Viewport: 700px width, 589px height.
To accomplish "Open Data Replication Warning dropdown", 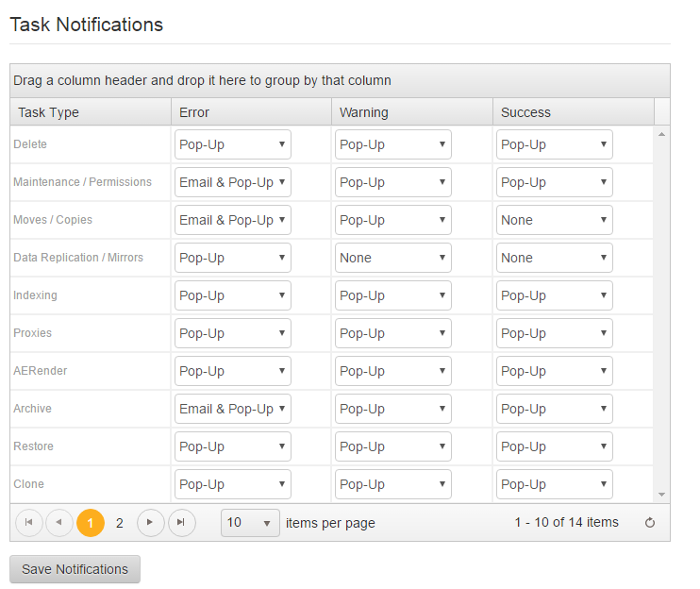I will pos(392,258).
